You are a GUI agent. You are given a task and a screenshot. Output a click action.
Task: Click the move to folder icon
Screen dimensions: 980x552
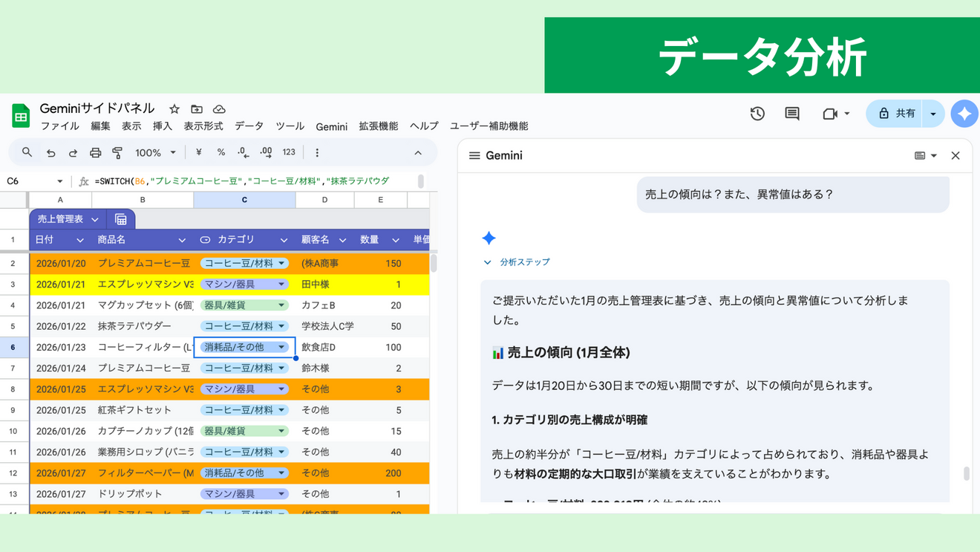pyautogui.click(x=197, y=109)
